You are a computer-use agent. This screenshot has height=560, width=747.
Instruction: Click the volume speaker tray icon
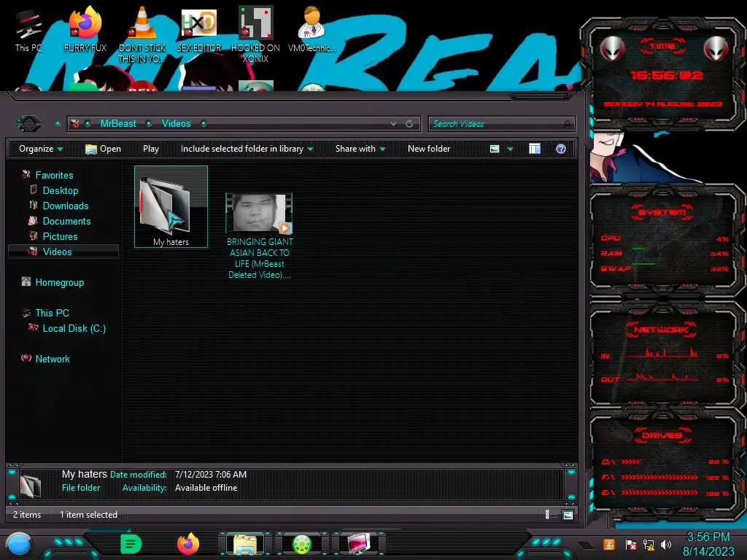(666, 544)
